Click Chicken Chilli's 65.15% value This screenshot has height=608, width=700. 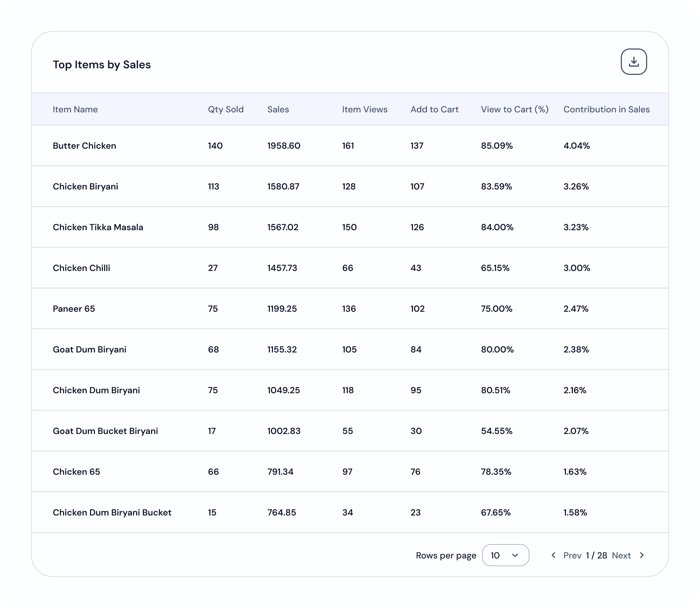(x=495, y=268)
